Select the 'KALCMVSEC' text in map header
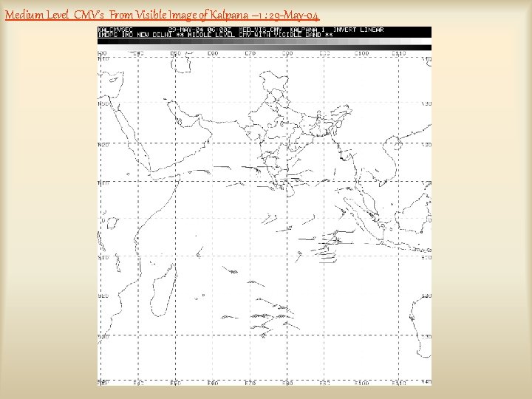This screenshot has width=532, height=399. click(x=115, y=30)
